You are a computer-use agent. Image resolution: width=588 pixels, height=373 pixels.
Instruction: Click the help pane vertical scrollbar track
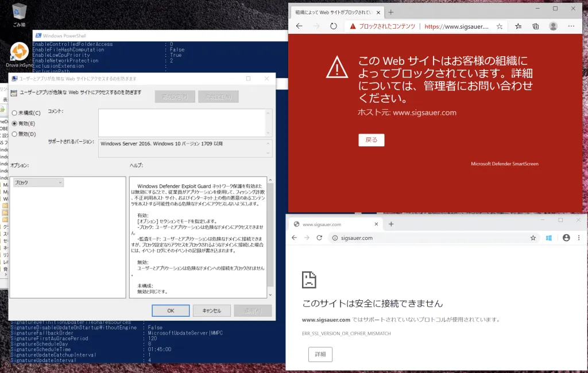point(270,238)
